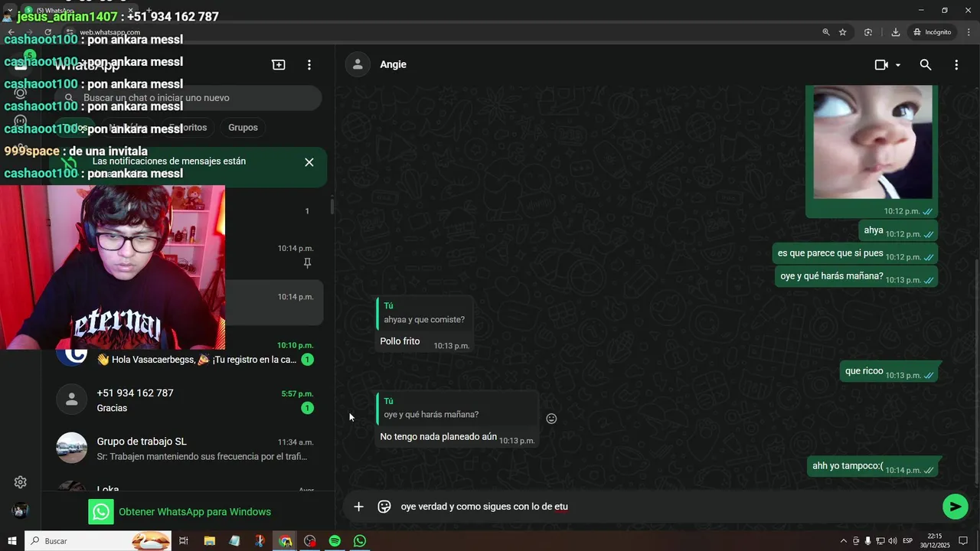
Task: React to "No tengo nada planeado aún" message
Action: [x=551, y=419]
